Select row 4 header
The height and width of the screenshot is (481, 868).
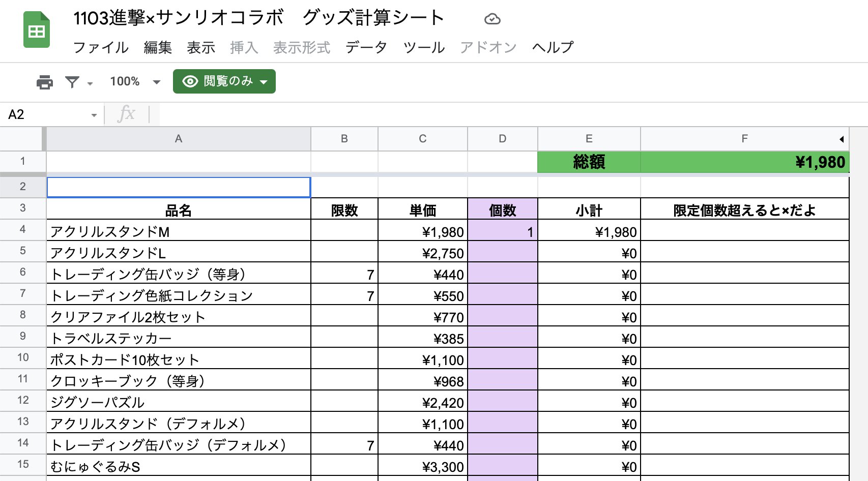(x=23, y=229)
